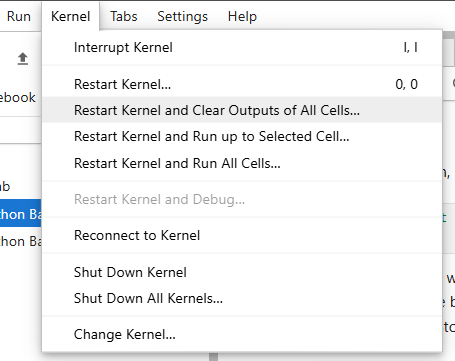Select Restart Kernel and Clear Outputs of All Cells
Viewport: 455px width, 361px height.
pos(242,110)
